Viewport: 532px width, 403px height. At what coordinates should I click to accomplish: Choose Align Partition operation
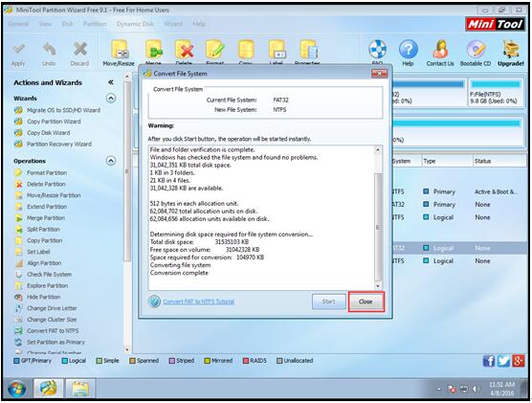(x=44, y=263)
